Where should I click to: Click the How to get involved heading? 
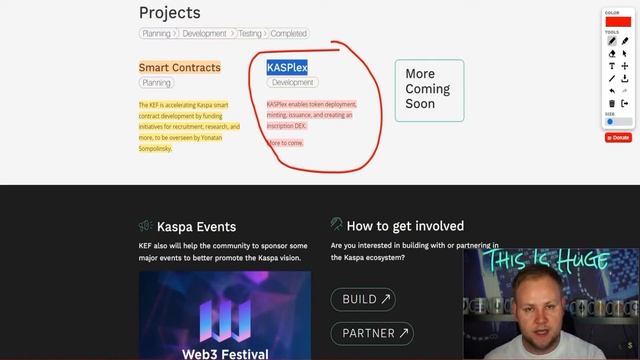coord(405,226)
